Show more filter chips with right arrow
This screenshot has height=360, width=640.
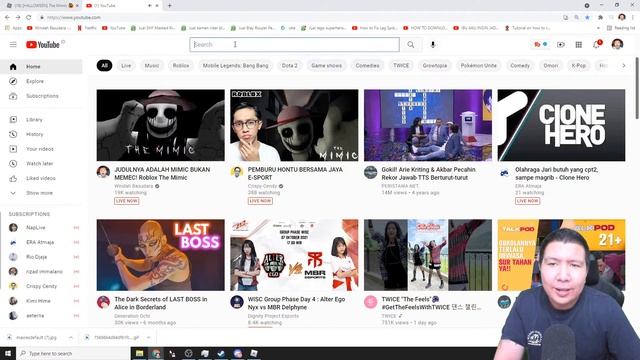[x=624, y=65]
